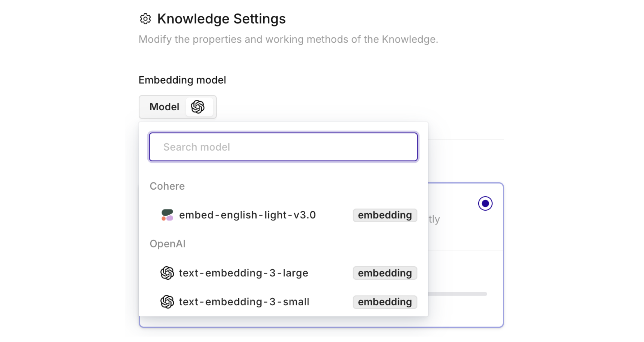
Task: Focus the Search model field
Action: [x=283, y=147]
